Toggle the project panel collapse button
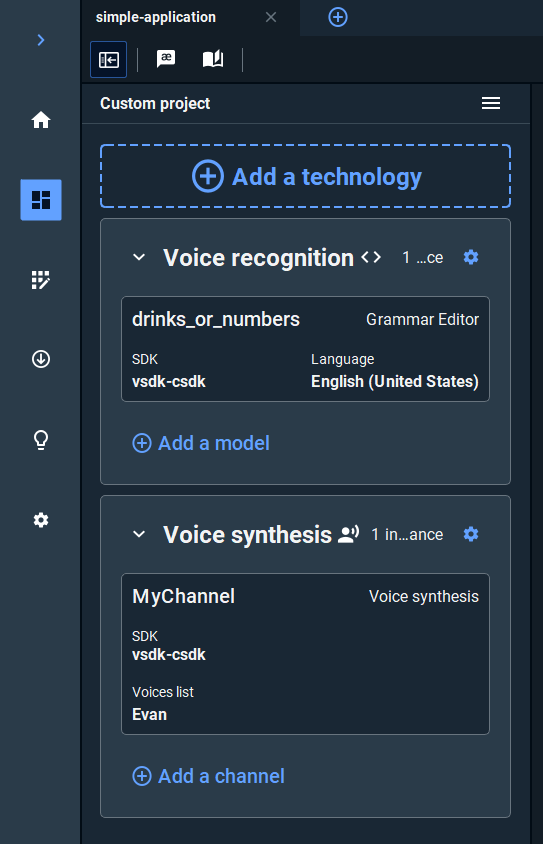This screenshot has height=844, width=543. [x=109, y=59]
